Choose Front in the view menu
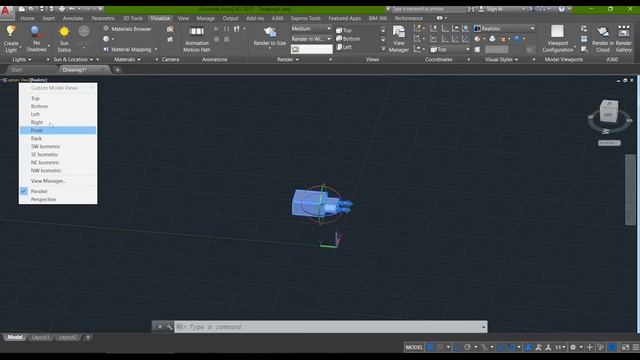The height and width of the screenshot is (360, 640). 58,130
